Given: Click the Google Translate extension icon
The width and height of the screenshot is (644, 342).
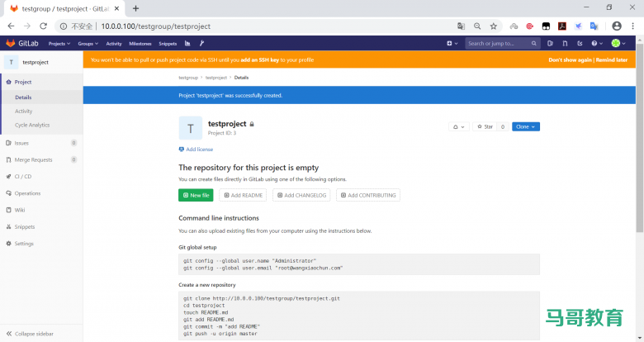Looking at the screenshot, I should (594, 26).
